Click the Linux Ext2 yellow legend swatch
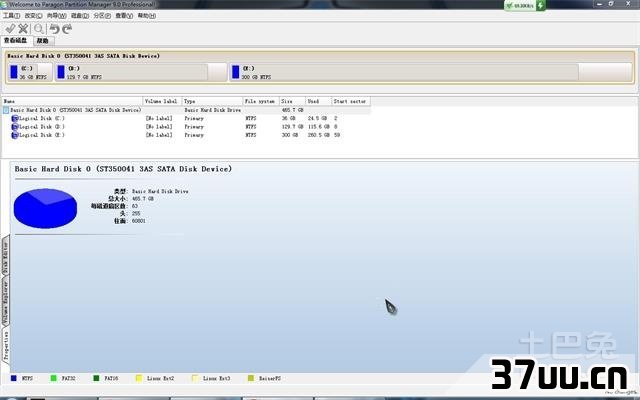The width and height of the screenshot is (640, 400). point(139,378)
